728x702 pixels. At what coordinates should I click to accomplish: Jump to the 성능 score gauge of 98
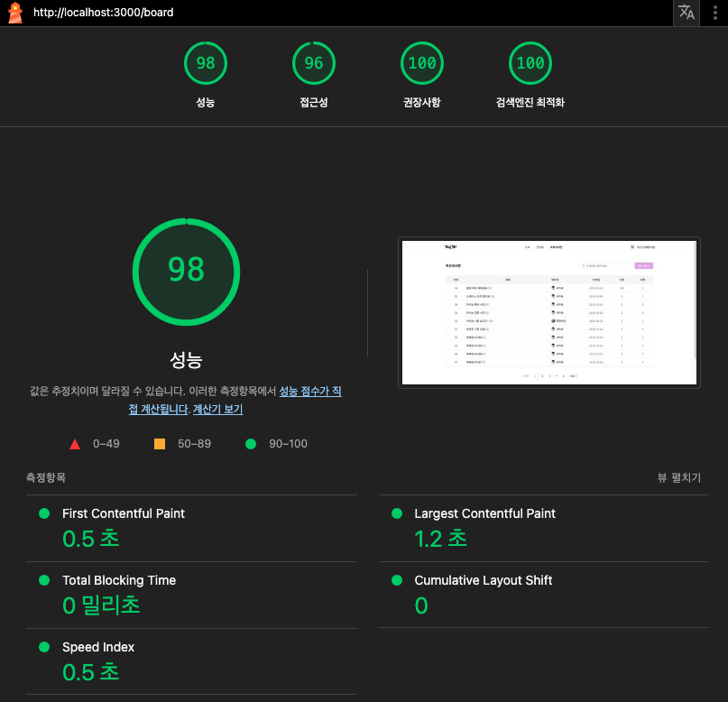click(x=205, y=63)
